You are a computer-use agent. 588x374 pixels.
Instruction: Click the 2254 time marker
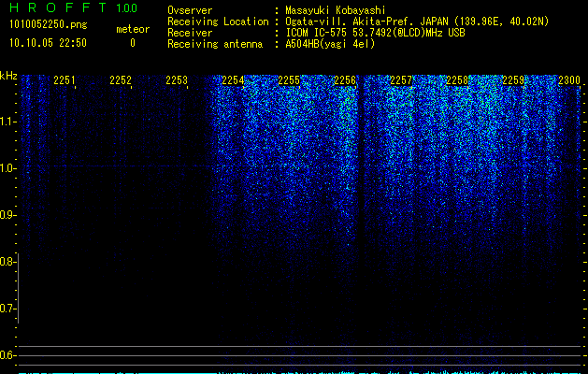[233, 80]
